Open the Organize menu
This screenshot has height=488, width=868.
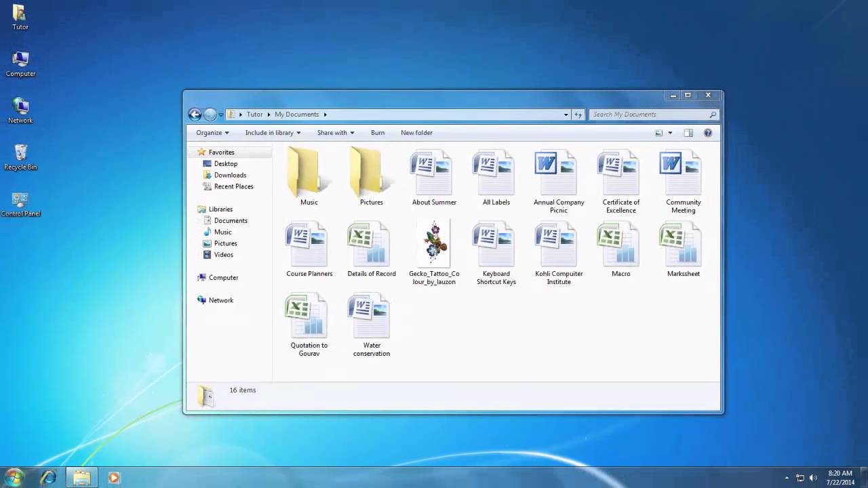point(212,133)
